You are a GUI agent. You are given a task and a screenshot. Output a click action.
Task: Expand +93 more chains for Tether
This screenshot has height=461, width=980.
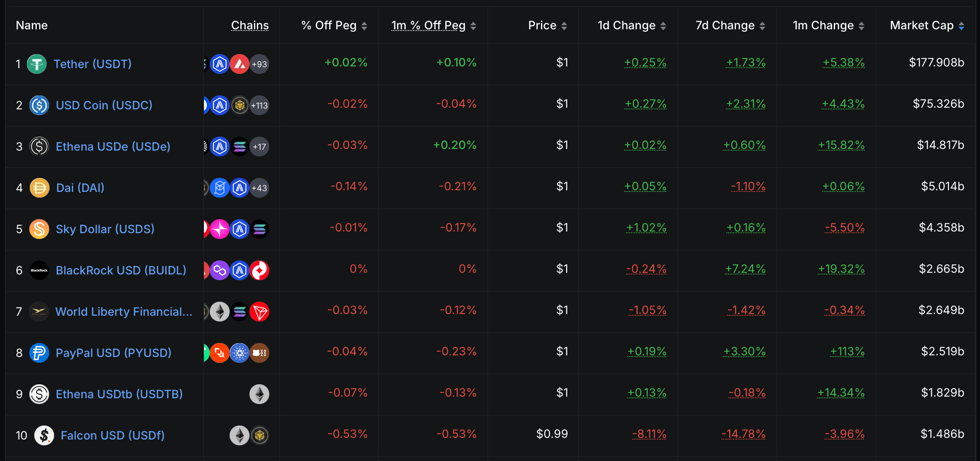(259, 64)
